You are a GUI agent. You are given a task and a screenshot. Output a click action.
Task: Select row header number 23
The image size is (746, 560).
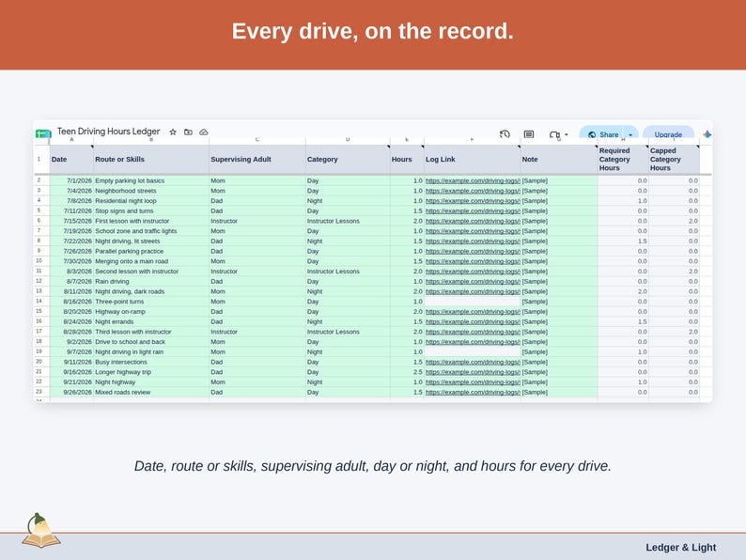tap(39, 392)
